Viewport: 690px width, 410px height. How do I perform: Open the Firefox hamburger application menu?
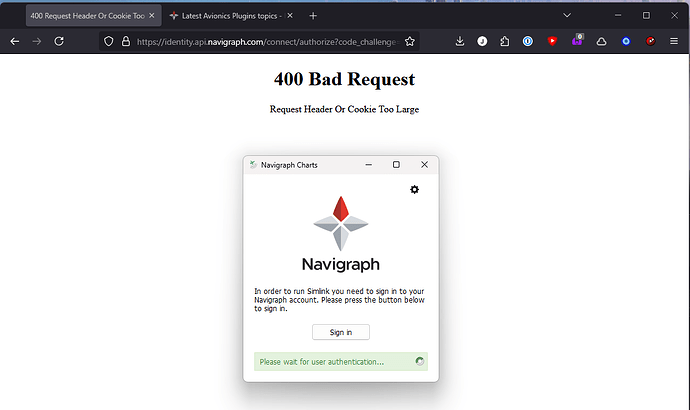[674, 41]
